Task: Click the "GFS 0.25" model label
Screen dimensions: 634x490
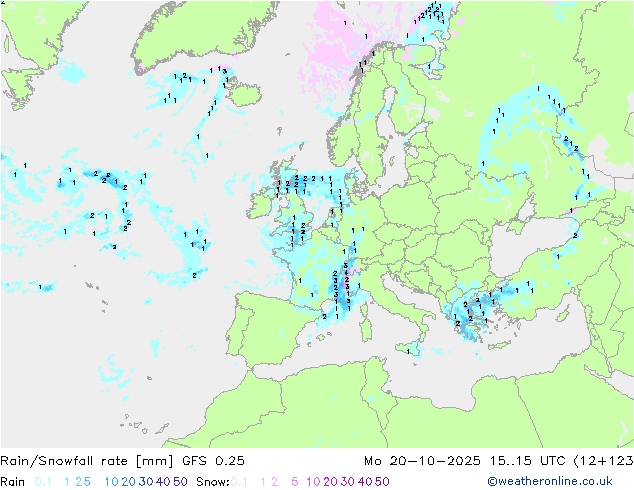Action: click(x=213, y=461)
